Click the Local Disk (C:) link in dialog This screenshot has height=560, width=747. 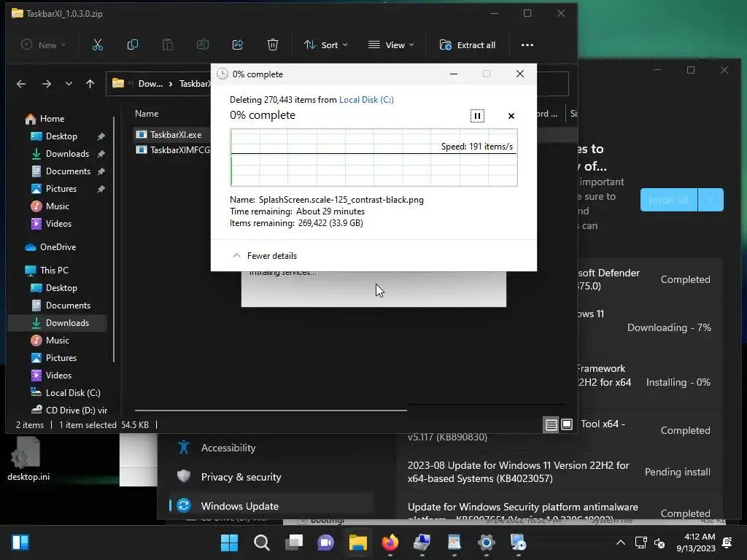click(x=366, y=99)
